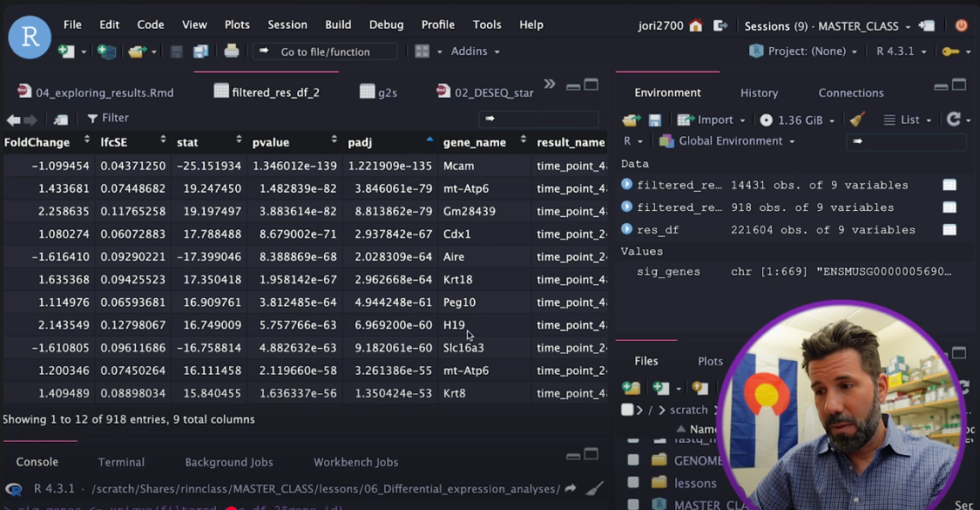The image size is (980, 510).
Task: Create a new folder in Files pane
Action: point(632,388)
